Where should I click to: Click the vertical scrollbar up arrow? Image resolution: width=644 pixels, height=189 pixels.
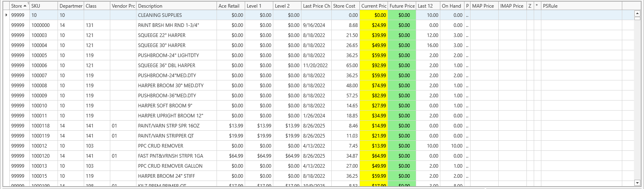[637, 13]
